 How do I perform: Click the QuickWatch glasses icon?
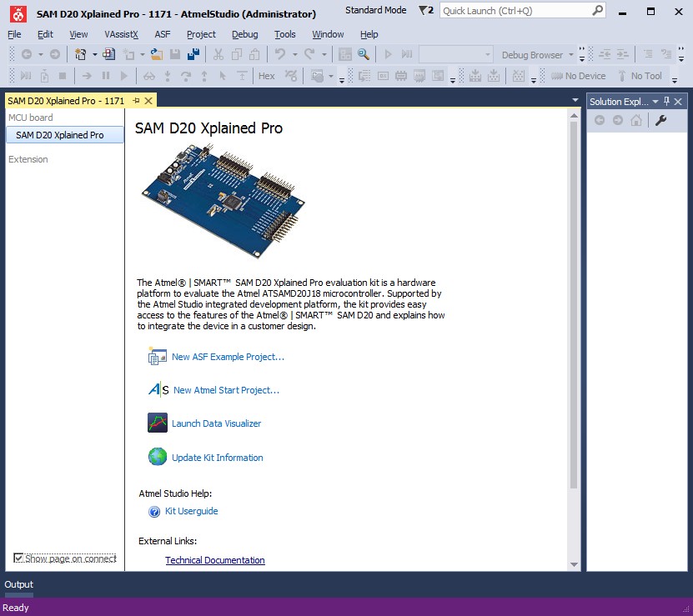[149, 76]
